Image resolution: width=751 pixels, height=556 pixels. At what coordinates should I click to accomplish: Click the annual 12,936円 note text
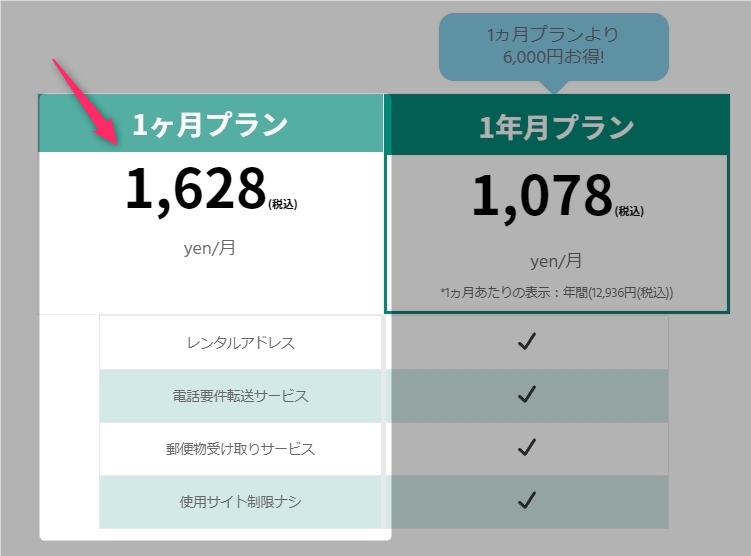pos(557,292)
